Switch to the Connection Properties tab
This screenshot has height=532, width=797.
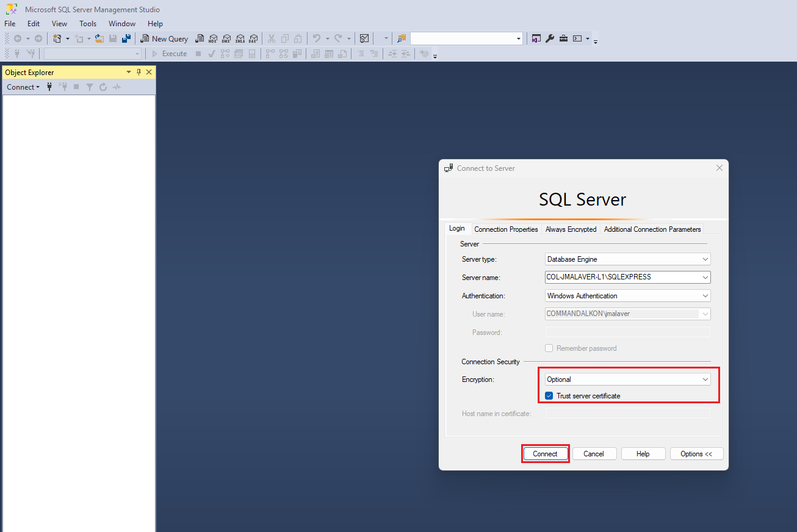pyautogui.click(x=506, y=229)
